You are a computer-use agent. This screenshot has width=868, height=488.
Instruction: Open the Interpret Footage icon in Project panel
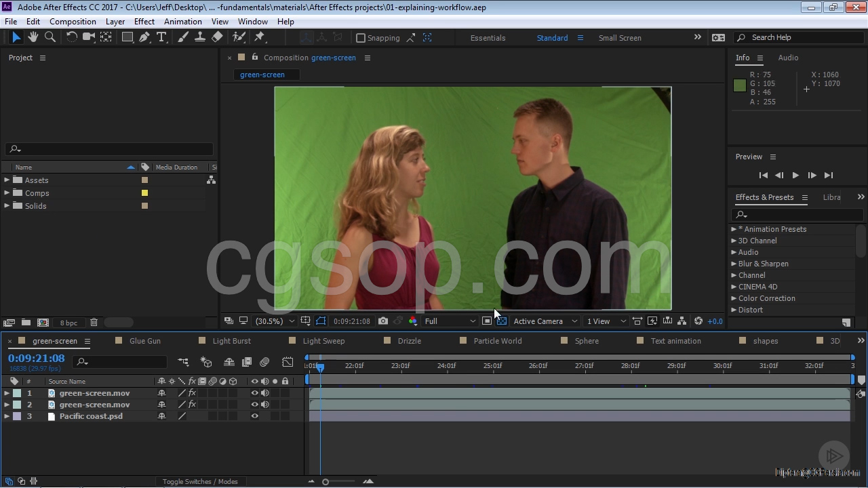9,323
